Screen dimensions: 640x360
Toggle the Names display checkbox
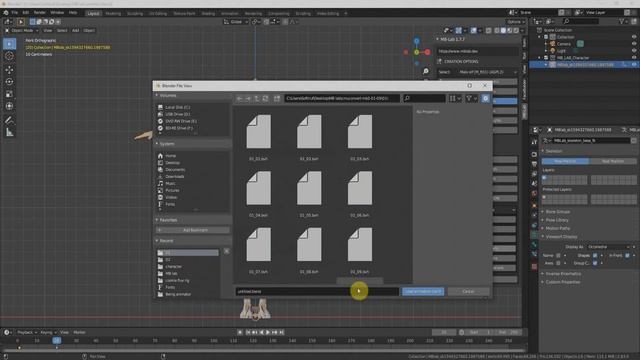pos(558,256)
